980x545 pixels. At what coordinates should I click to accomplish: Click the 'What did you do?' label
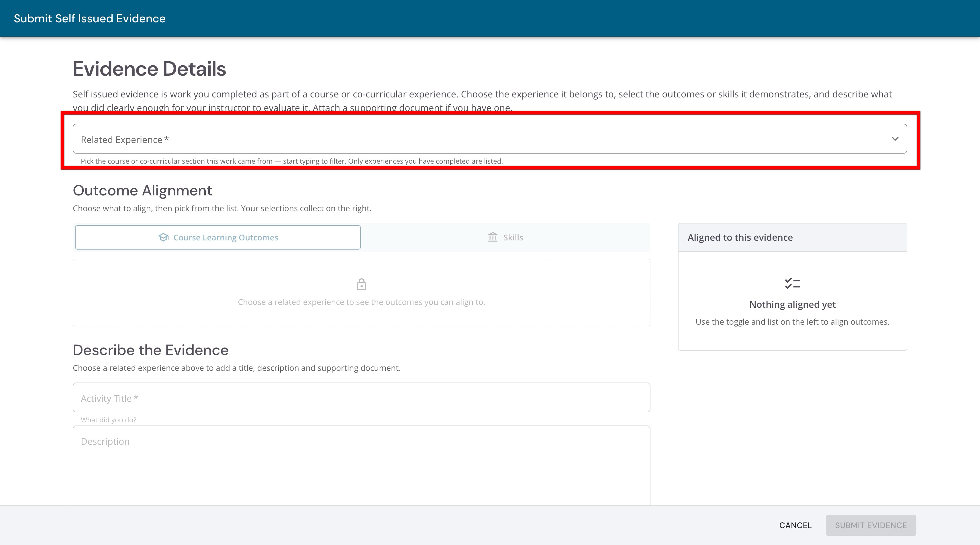pos(108,420)
